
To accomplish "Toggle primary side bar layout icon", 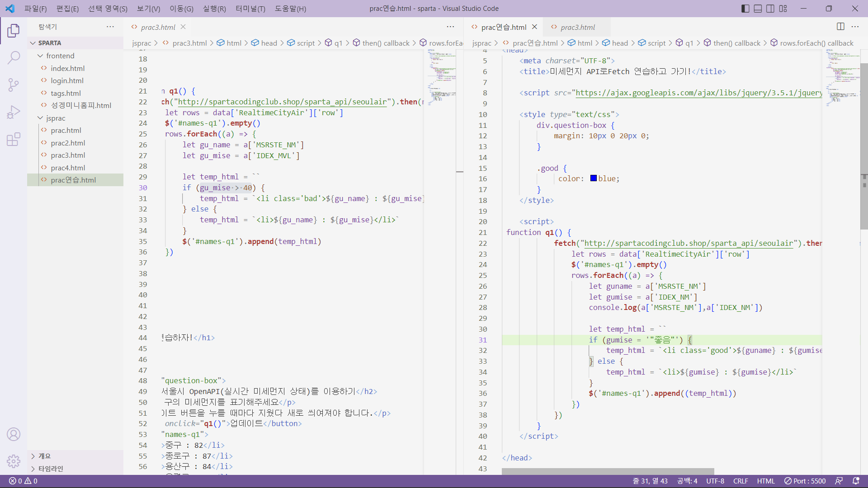I will coord(745,8).
